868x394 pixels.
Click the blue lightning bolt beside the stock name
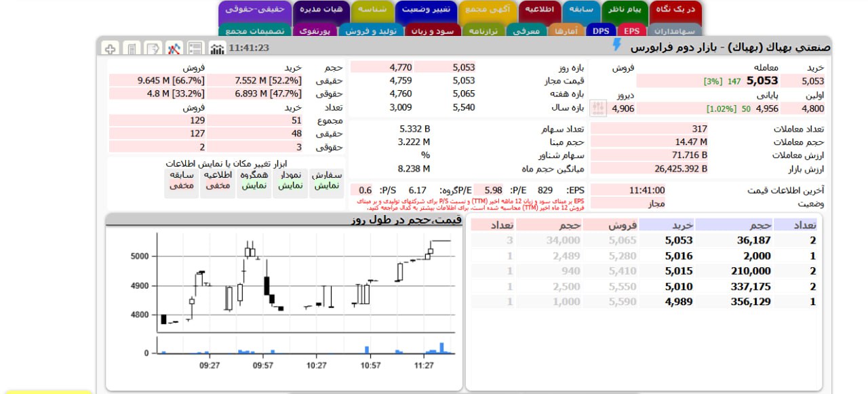616,45
